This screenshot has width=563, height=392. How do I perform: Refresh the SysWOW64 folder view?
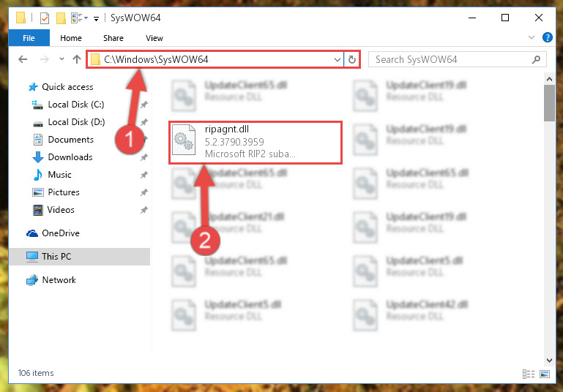(x=352, y=59)
